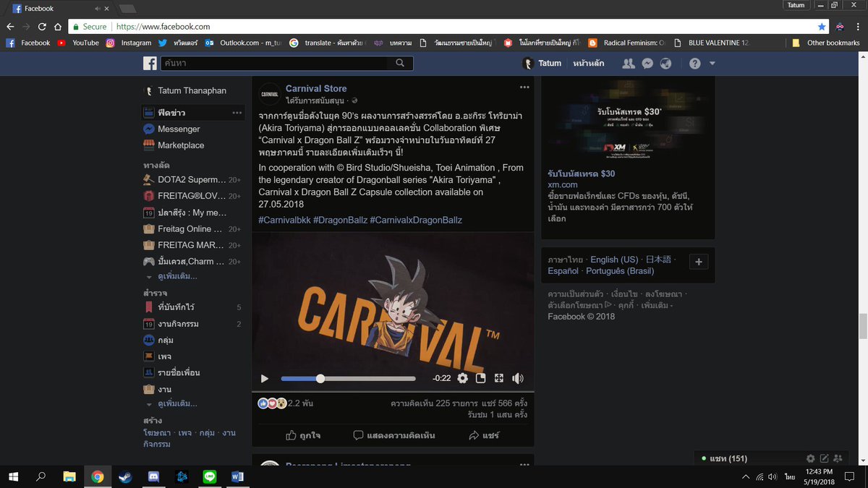868x488 pixels.
Task: Switch language to Español
Action: (x=563, y=271)
